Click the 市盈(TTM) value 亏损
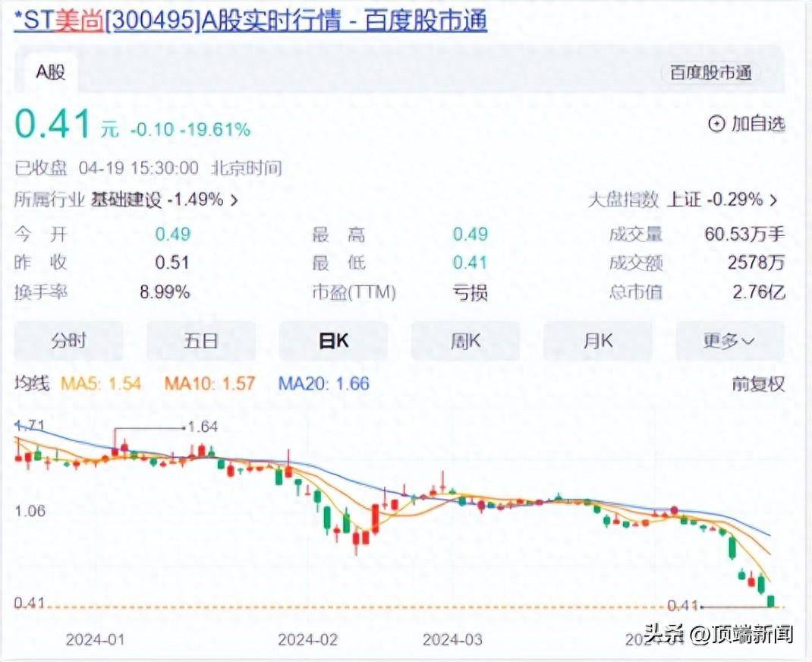This screenshot has width=812, height=662. (471, 293)
